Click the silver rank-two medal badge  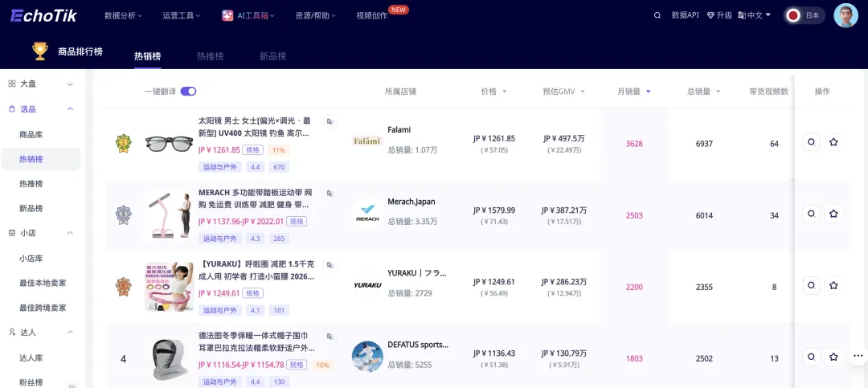point(124,214)
